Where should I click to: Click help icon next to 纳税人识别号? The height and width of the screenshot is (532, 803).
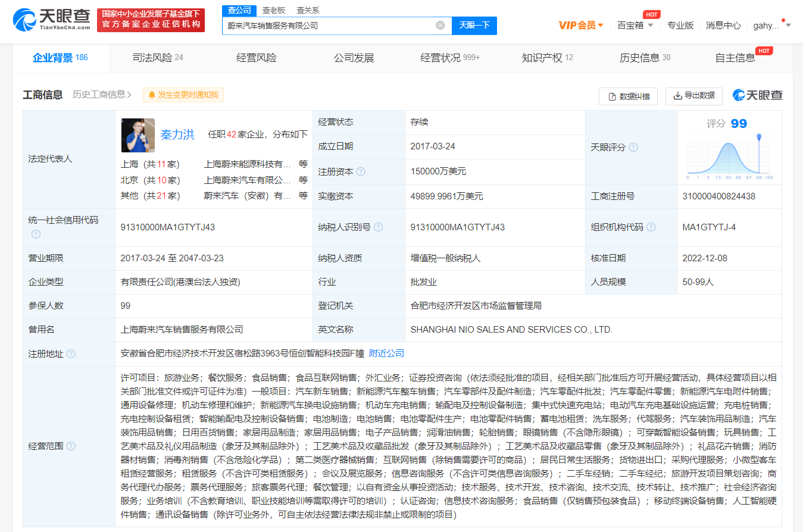(x=378, y=227)
